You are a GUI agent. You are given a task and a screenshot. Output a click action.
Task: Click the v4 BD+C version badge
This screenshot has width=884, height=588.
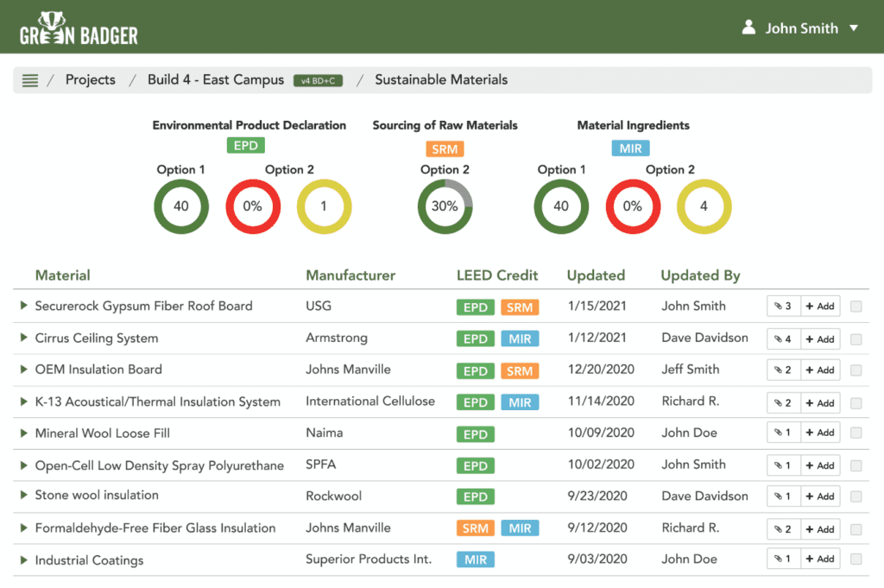[318, 79]
